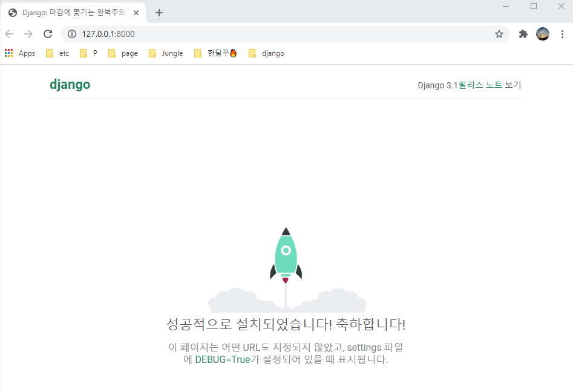The image size is (573, 392).
Task: Open the 릴리스 노트 release notes link
Action: [480, 85]
